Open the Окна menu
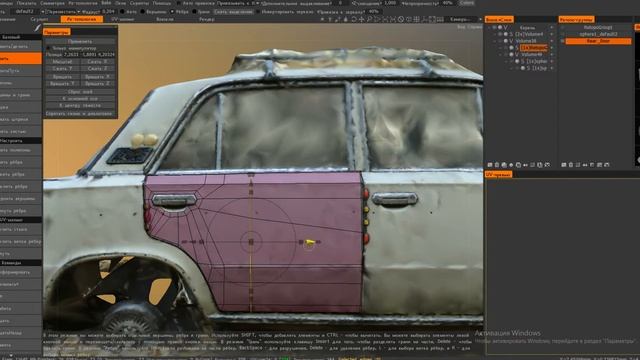The image size is (640, 360). coord(120,3)
